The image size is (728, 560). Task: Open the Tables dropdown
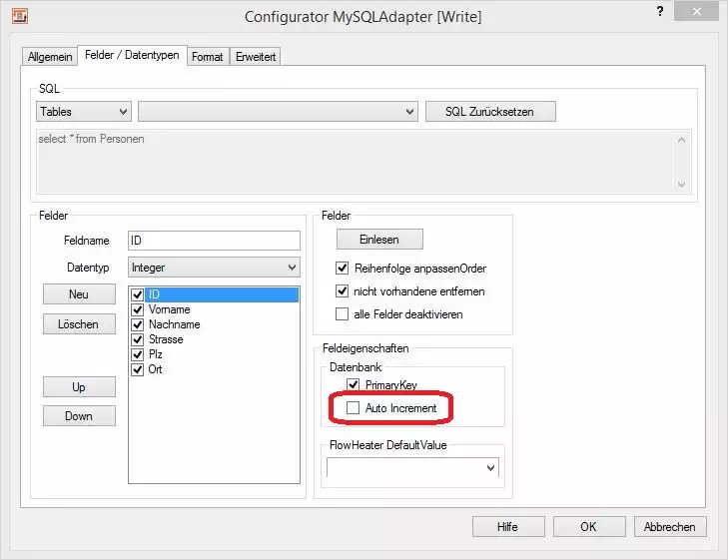click(x=83, y=112)
